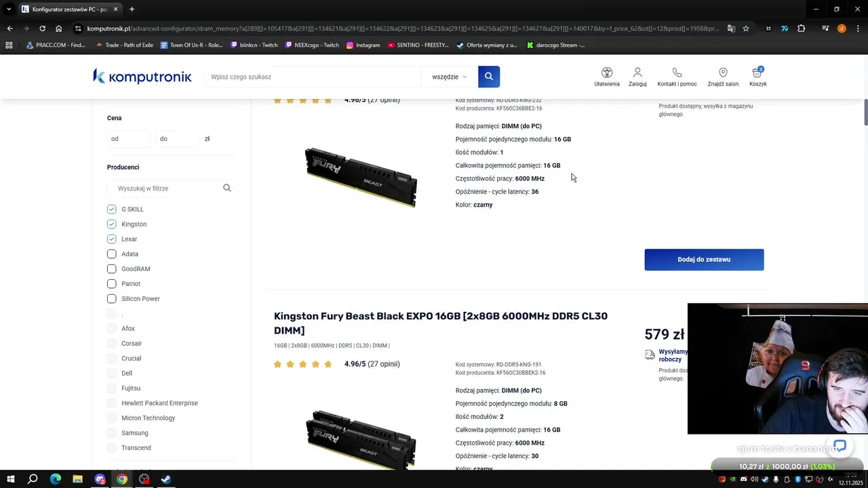The height and width of the screenshot is (488, 868).
Task: Launch Microsoft Edge from taskbar
Action: (56, 479)
